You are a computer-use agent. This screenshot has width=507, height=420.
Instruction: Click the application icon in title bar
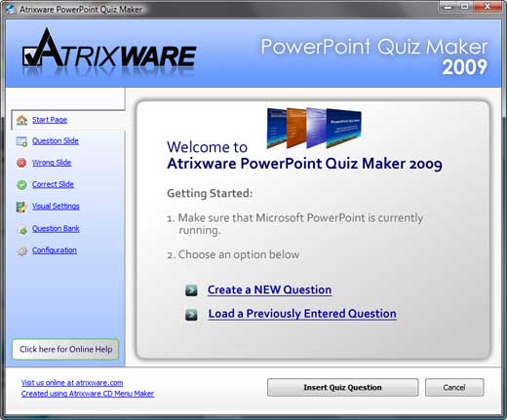(x=11, y=9)
